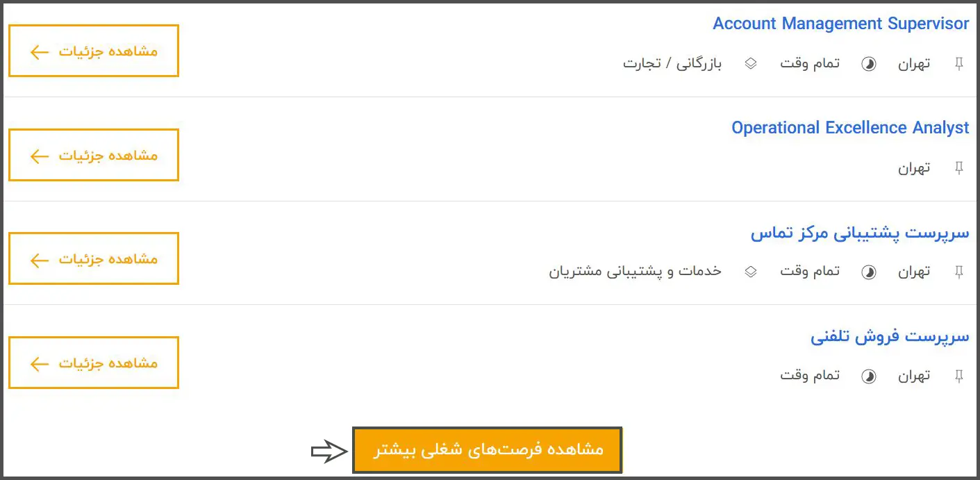Click the pin icon in Operational Excellence Analyst row
Image resolution: width=980 pixels, height=480 pixels.
(x=959, y=168)
